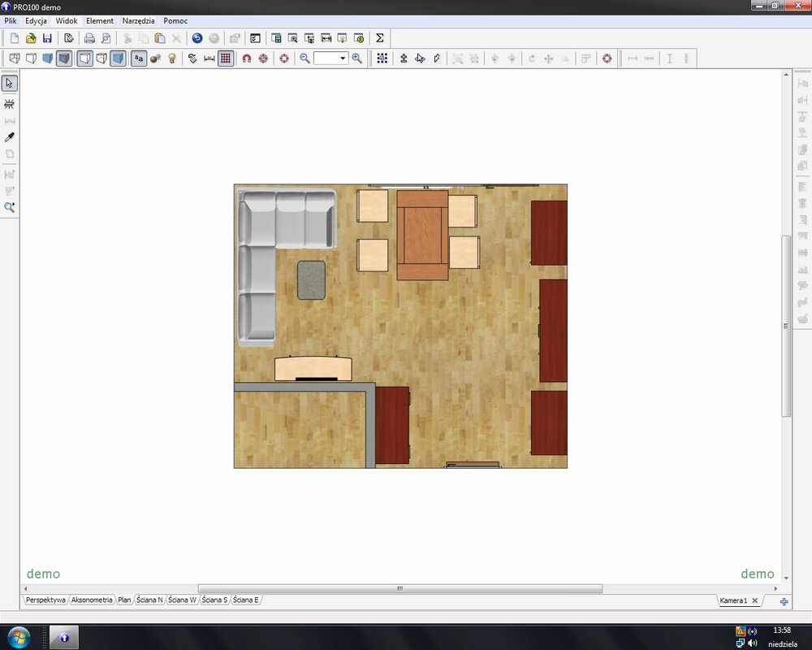Viewport: 812px width, 650px height.
Task: Toggle the red grid display button
Action: (226, 58)
